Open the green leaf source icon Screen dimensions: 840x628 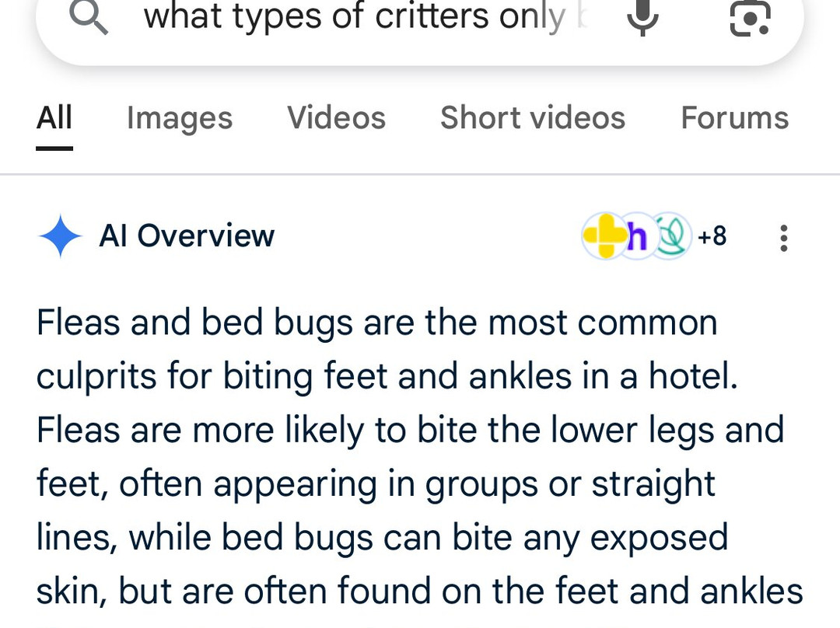click(670, 236)
